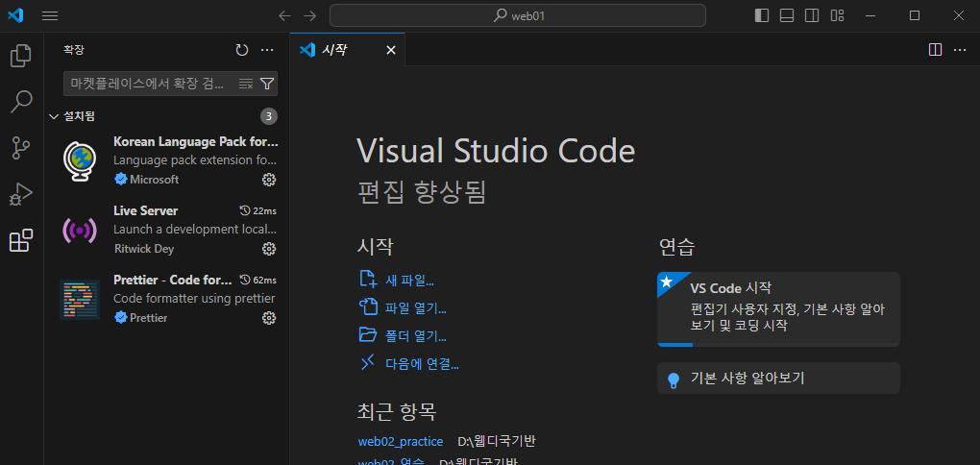Open editor more actions menu
The width and height of the screenshot is (980, 465).
point(960,49)
